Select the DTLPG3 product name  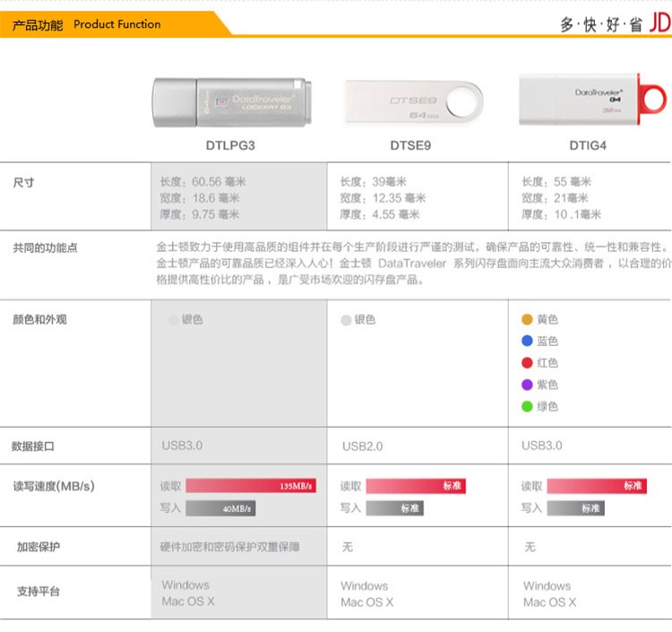click(x=230, y=145)
